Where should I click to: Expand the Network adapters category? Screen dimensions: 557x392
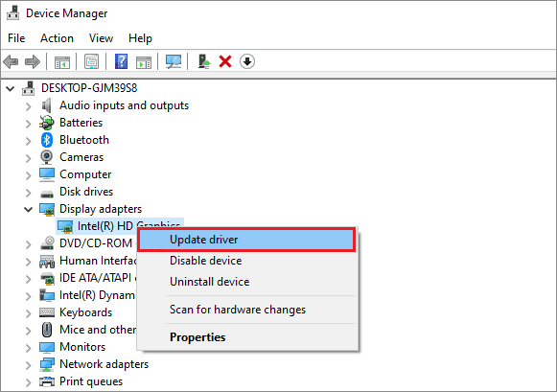29,365
